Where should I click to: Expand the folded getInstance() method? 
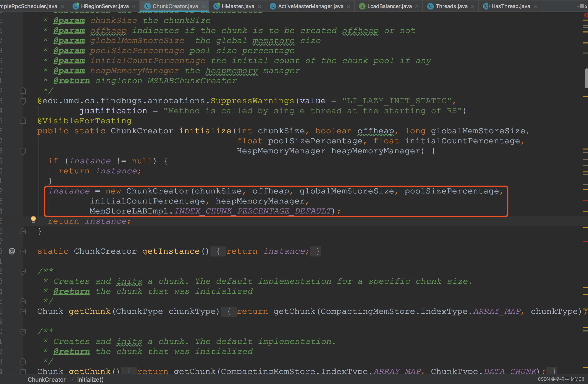tap(23, 251)
